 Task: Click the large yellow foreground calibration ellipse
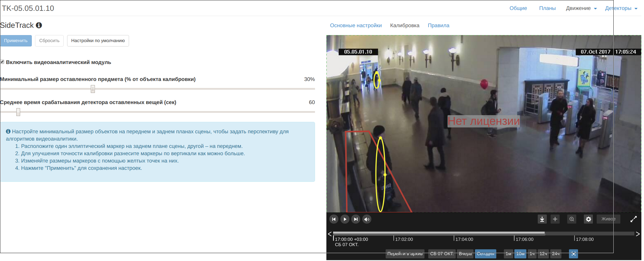pos(380,174)
